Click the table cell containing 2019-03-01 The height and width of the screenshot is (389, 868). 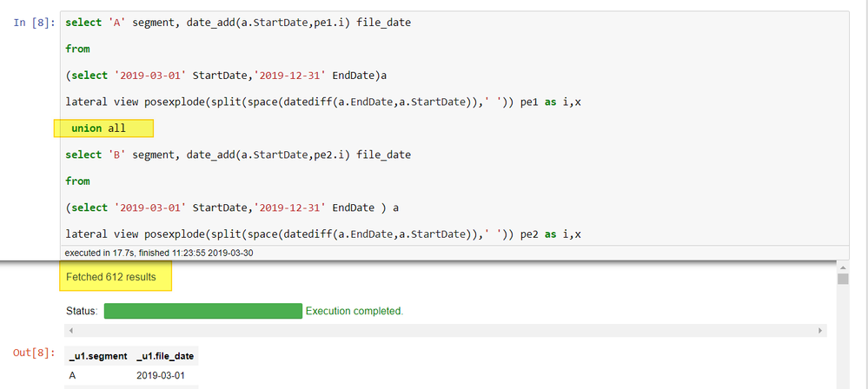[x=162, y=375]
